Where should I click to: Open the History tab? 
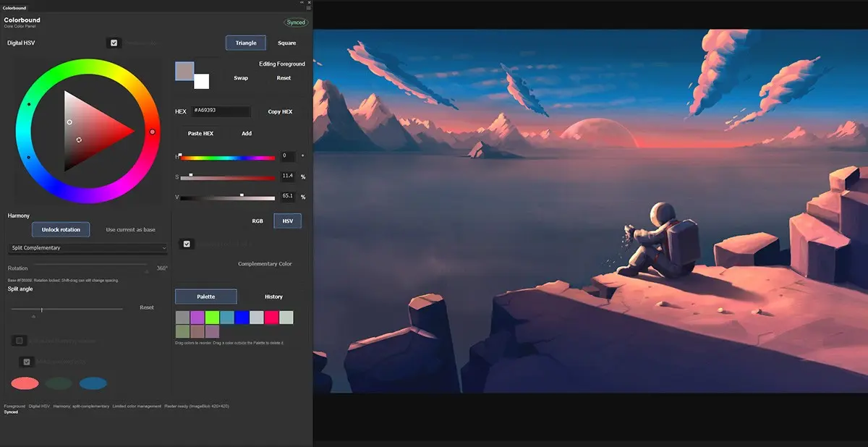[x=273, y=297]
